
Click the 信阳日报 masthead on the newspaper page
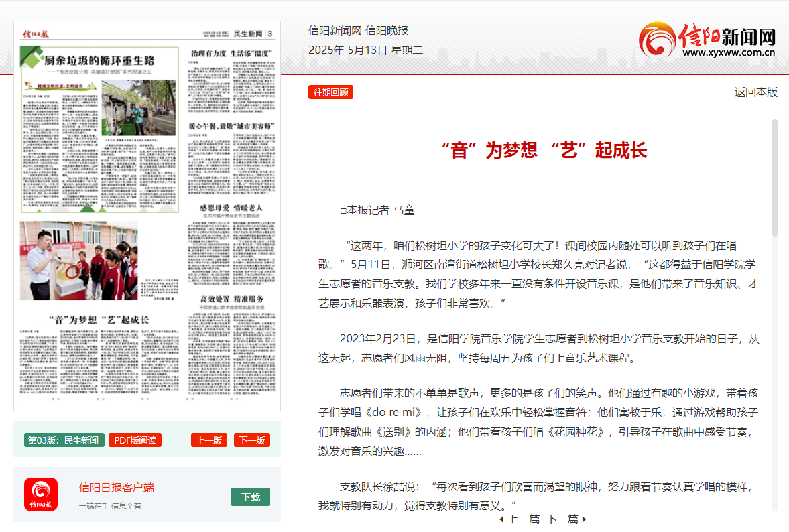(x=35, y=34)
